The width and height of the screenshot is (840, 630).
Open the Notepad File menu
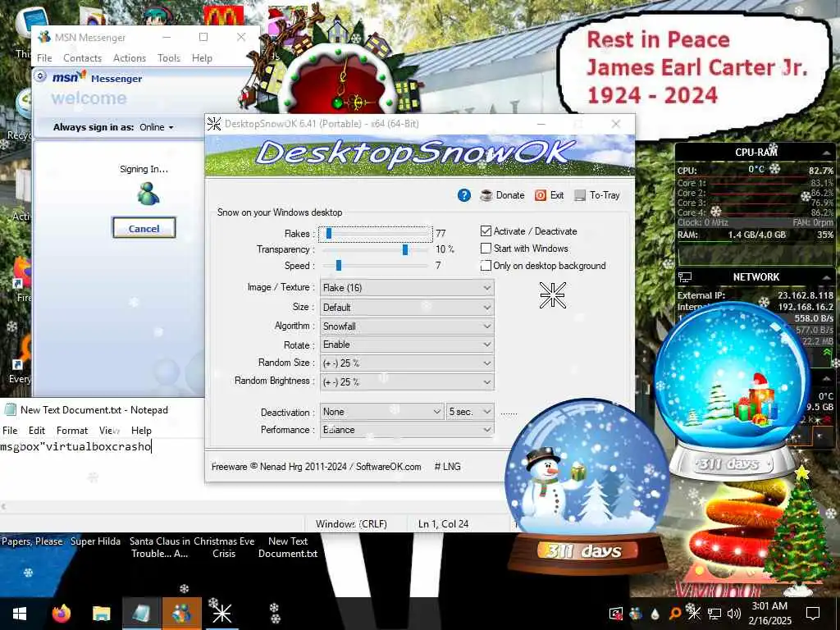coord(10,430)
